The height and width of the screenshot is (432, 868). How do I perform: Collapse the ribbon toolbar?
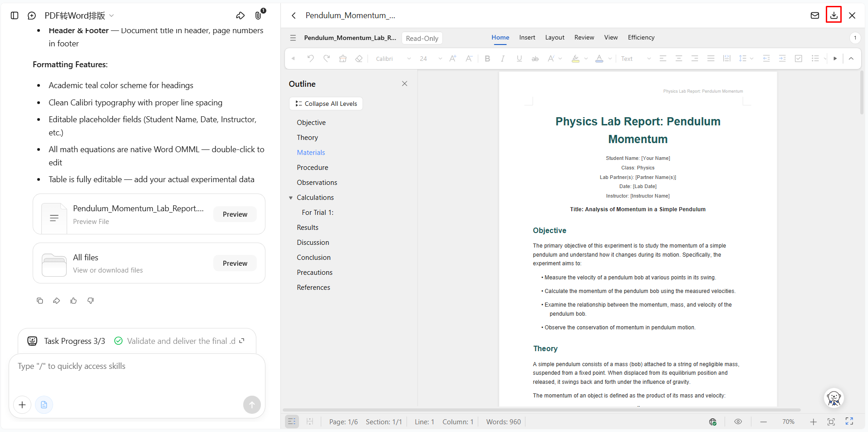(851, 59)
